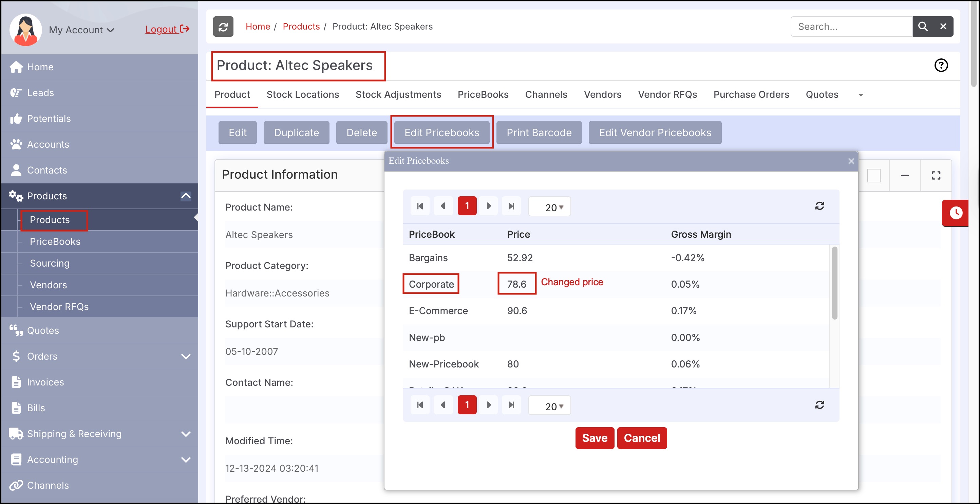Viewport: 980px width, 504px height.
Task: Click the main page vertical scrollbar
Action: (x=975, y=44)
